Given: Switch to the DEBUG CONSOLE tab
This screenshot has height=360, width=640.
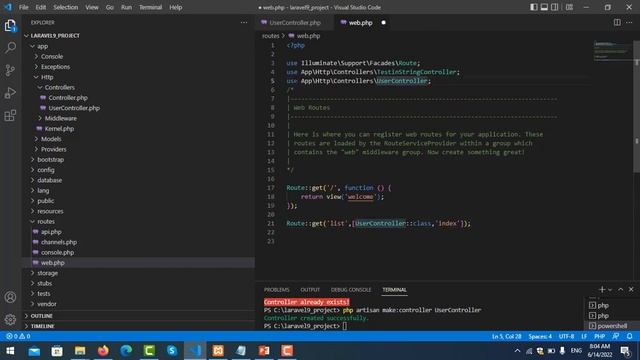Looking at the screenshot, I should (351, 289).
